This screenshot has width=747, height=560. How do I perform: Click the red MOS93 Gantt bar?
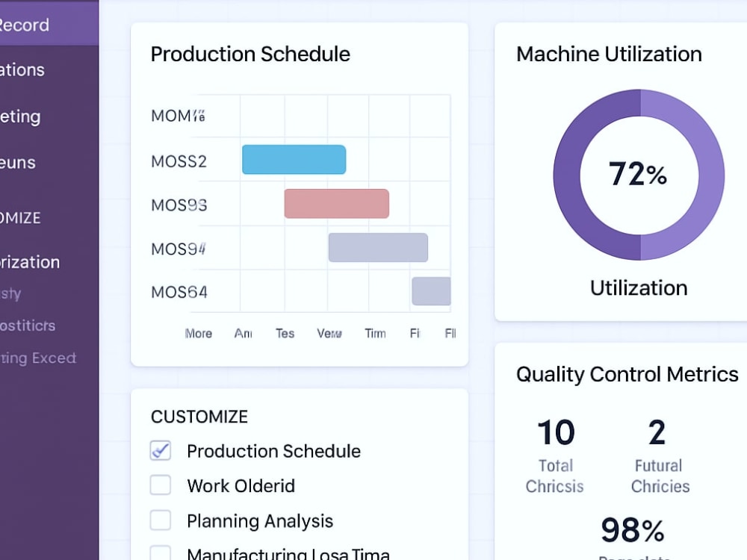point(337,204)
